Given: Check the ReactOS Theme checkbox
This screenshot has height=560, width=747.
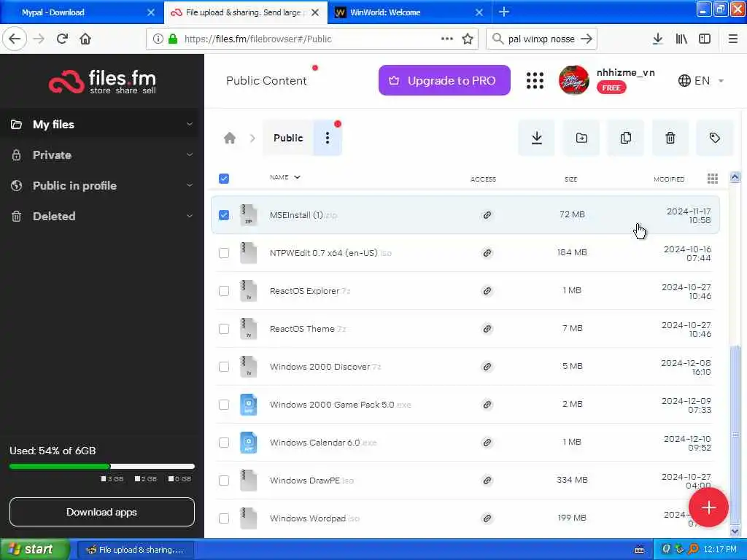Looking at the screenshot, I should click(224, 329).
